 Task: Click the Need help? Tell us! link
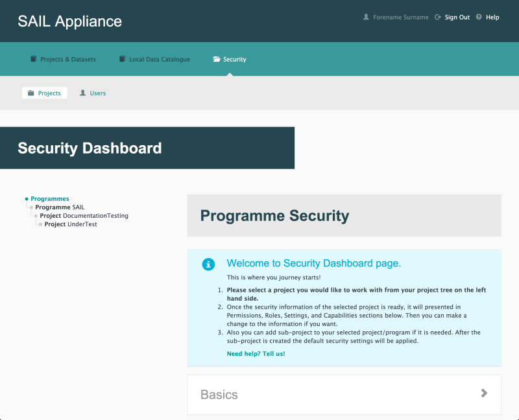(256, 353)
